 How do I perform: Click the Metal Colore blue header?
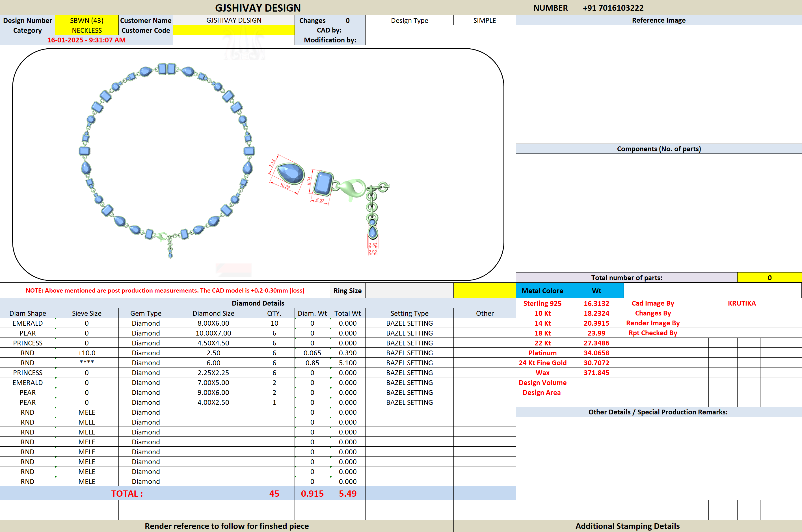pos(542,290)
